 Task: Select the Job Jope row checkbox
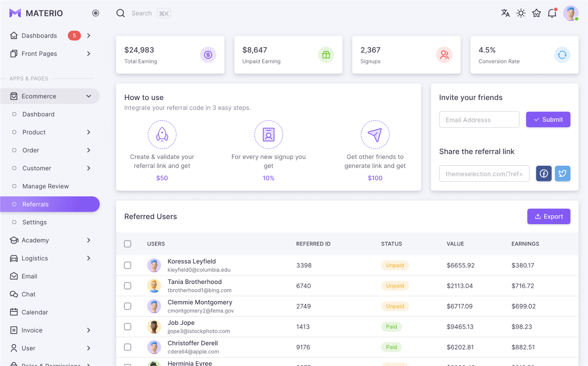128,327
